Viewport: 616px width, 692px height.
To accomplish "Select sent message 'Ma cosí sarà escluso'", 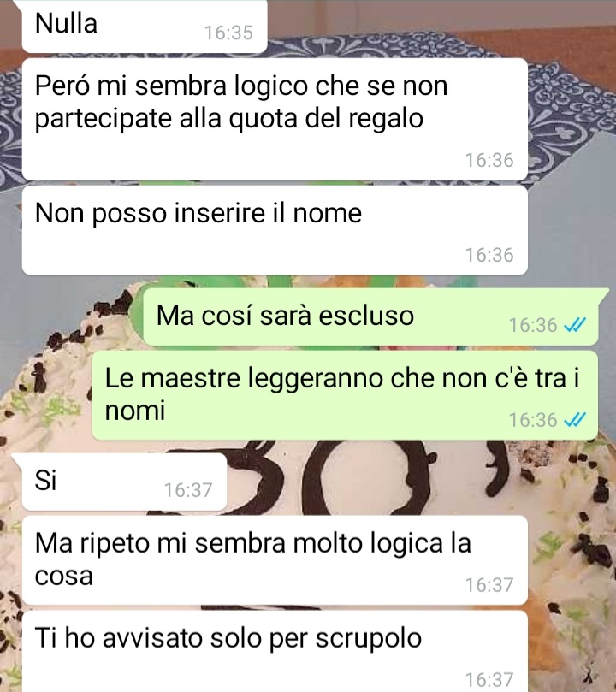I will click(370, 316).
